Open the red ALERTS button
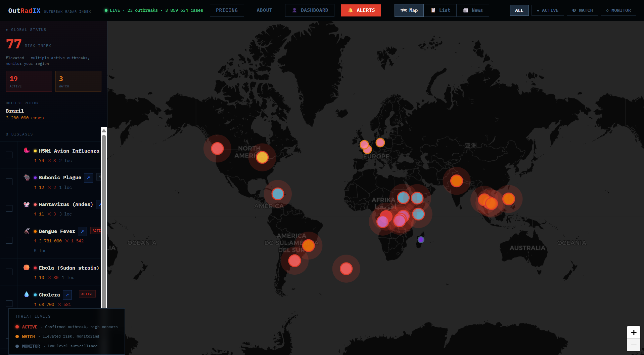 pos(361,10)
